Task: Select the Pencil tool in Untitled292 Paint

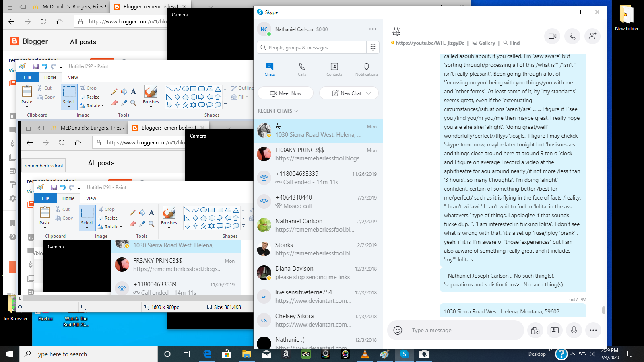Action: [114, 92]
